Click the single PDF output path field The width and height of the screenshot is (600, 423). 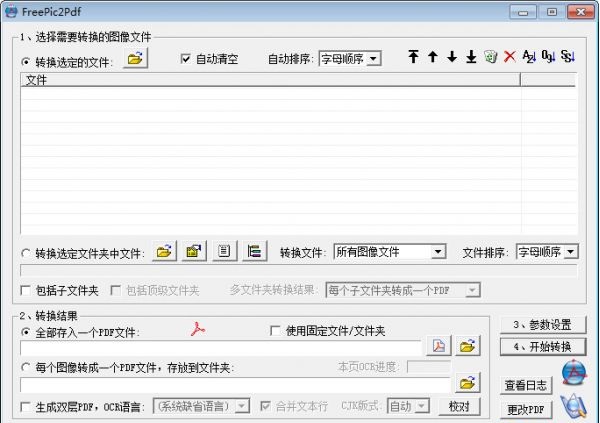(x=221, y=348)
